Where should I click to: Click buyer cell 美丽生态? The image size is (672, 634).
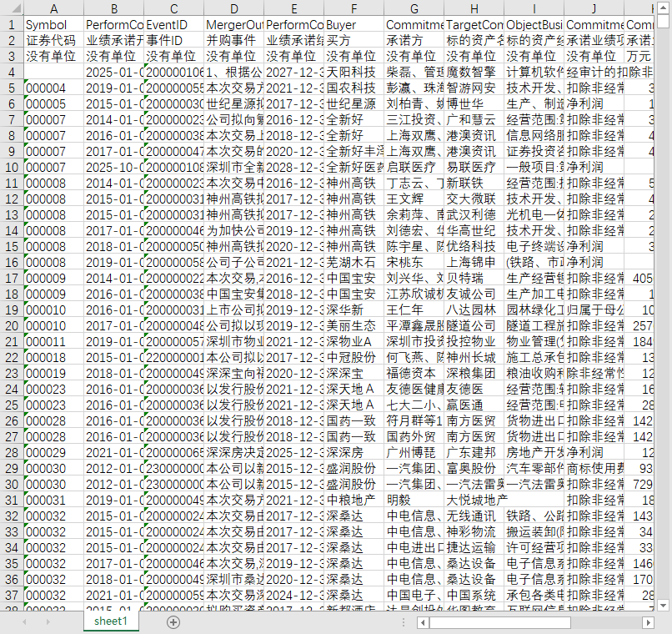(x=354, y=326)
